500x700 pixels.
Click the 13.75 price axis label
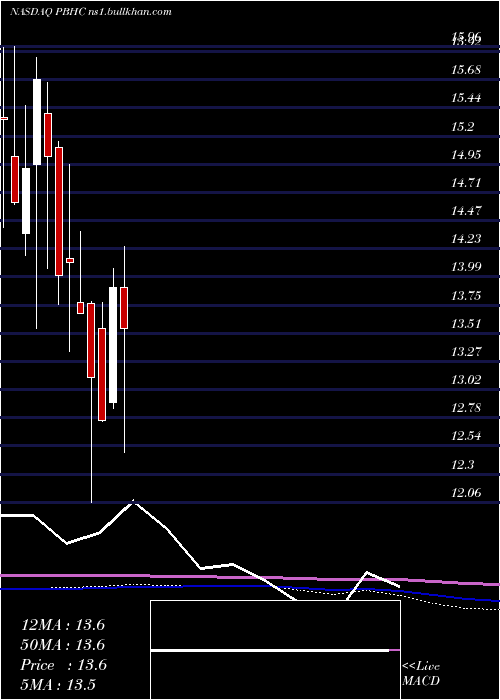466,296
